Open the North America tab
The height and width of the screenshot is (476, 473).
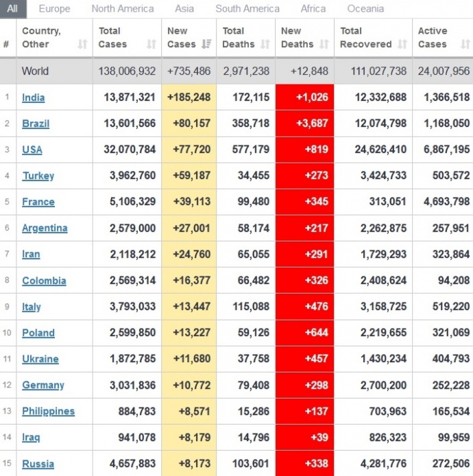click(123, 9)
